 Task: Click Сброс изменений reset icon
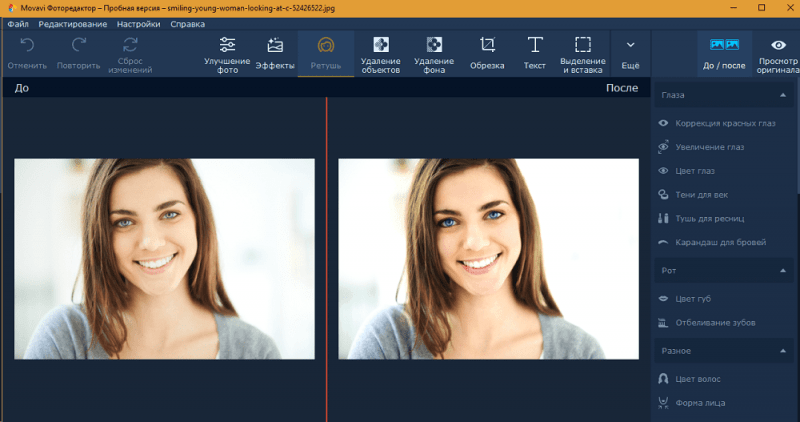point(130,45)
